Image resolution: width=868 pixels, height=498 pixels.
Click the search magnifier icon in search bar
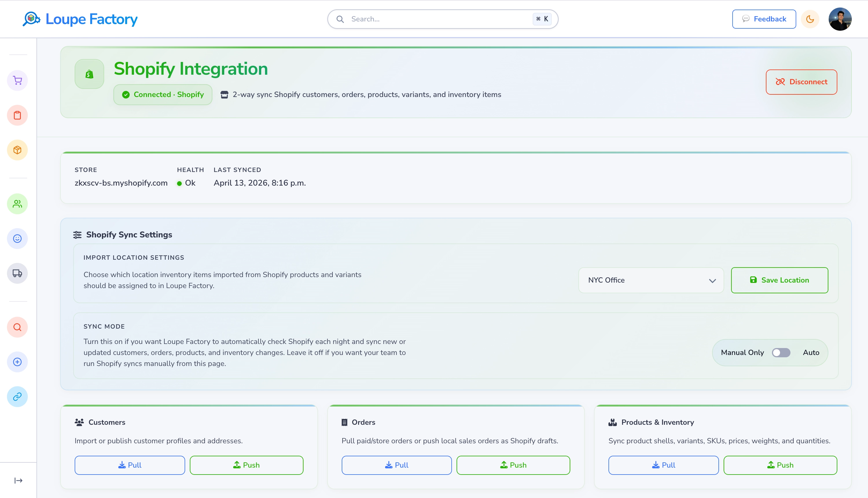click(340, 19)
